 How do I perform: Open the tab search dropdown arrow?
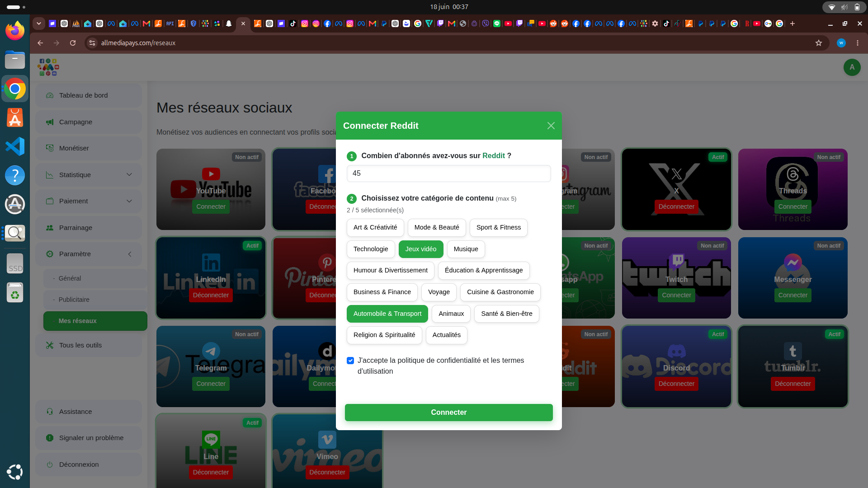[39, 23]
